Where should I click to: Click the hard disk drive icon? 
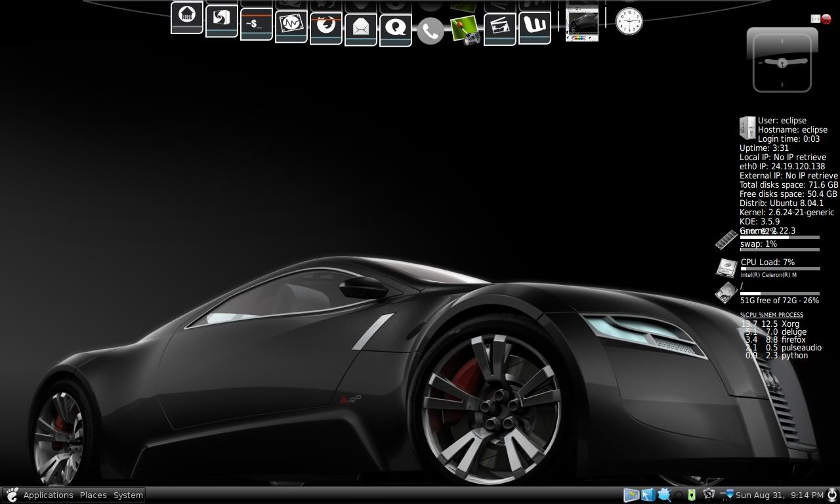coord(726,293)
